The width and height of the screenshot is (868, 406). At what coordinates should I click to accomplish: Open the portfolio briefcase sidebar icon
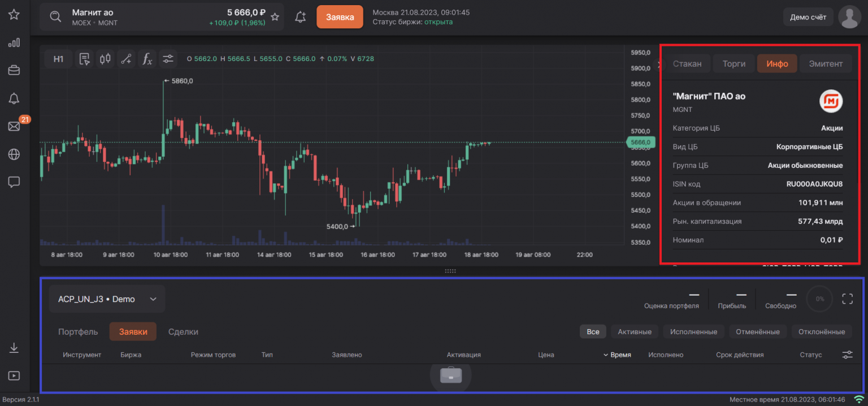click(14, 70)
